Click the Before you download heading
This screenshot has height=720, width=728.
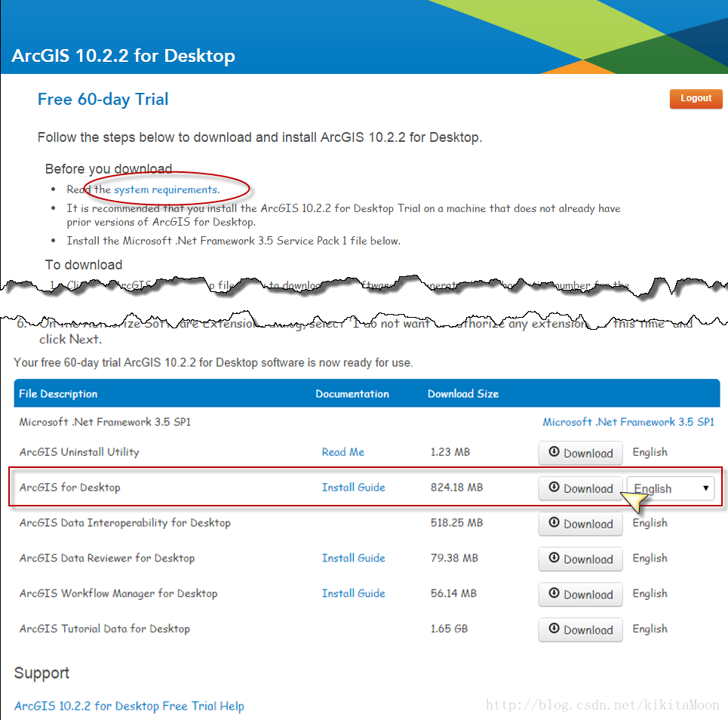pos(109,169)
